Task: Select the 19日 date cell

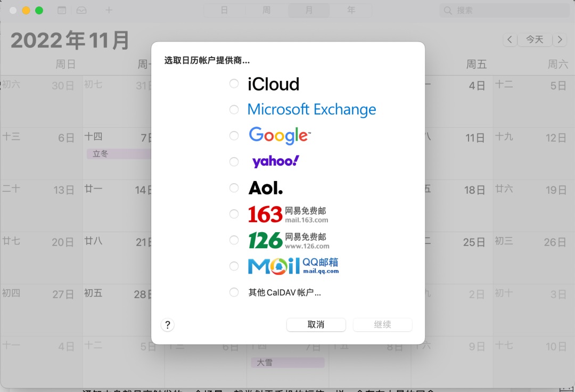Action: coord(534,206)
